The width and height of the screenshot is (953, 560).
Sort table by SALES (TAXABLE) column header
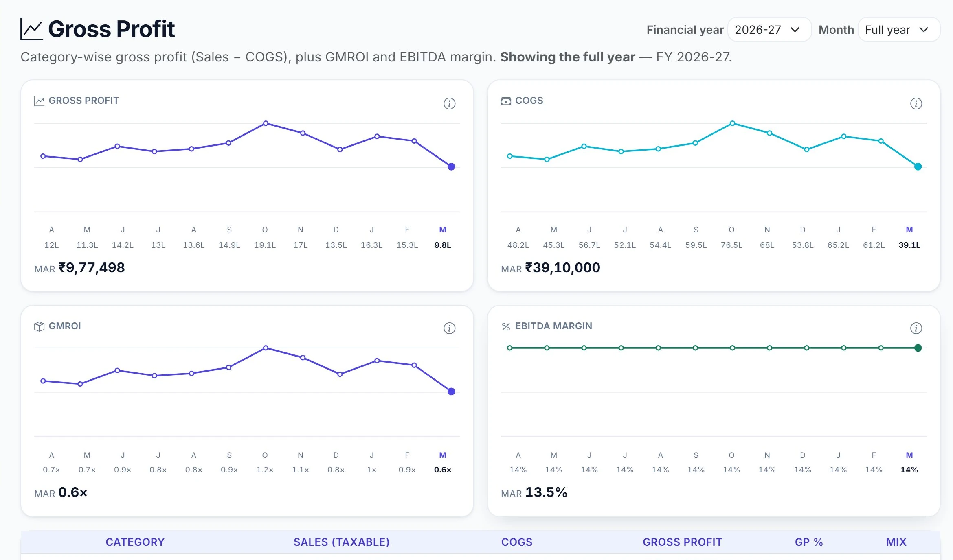[x=341, y=542]
